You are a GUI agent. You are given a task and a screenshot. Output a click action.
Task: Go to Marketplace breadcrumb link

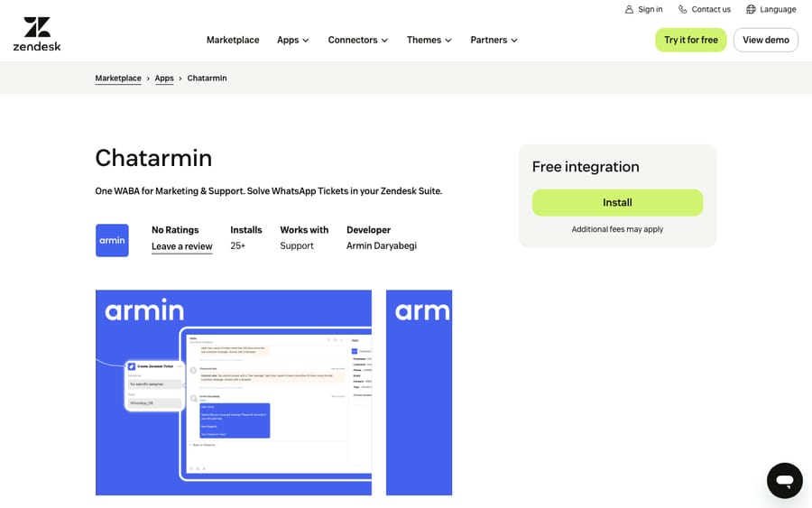click(118, 79)
